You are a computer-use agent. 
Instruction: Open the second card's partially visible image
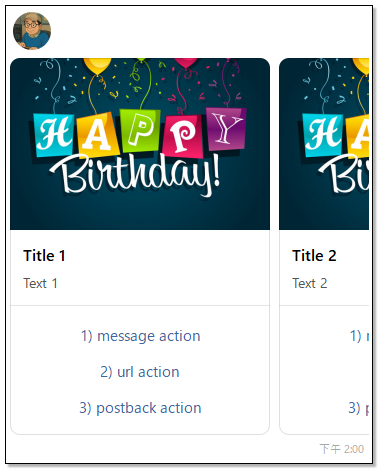pyautogui.click(x=324, y=144)
